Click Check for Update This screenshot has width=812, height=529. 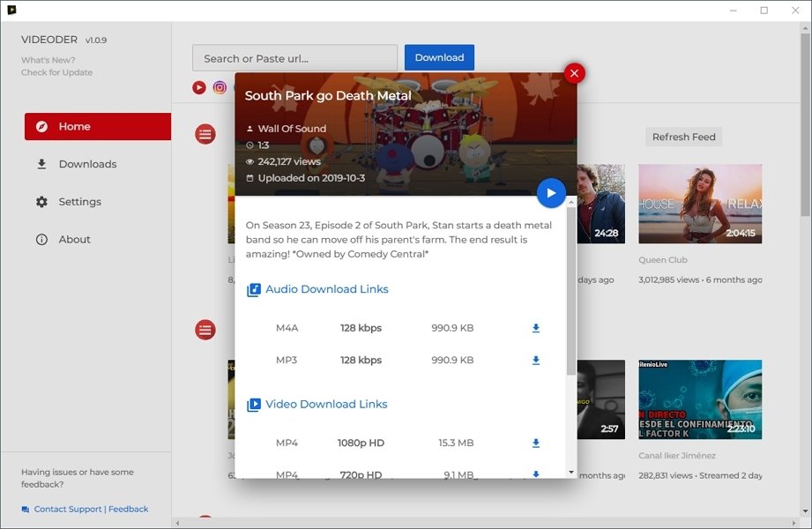pos(57,72)
